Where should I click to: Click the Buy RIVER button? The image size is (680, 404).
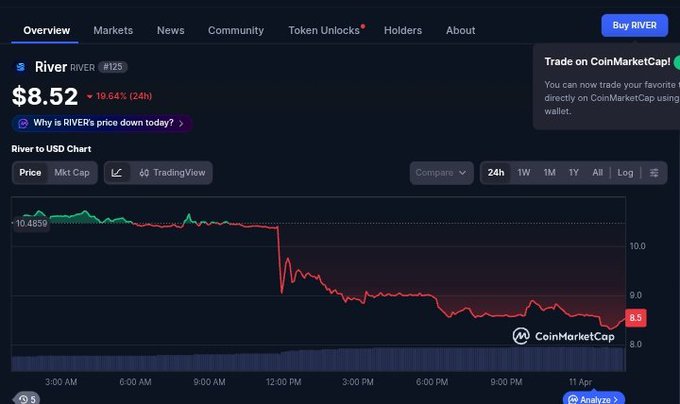[634, 25]
